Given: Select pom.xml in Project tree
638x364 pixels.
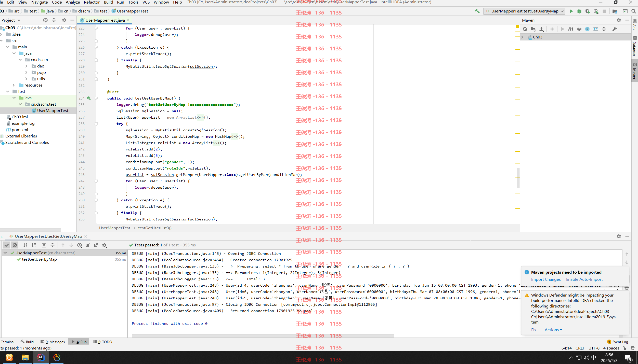Looking at the screenshot, I should (20, 130).
